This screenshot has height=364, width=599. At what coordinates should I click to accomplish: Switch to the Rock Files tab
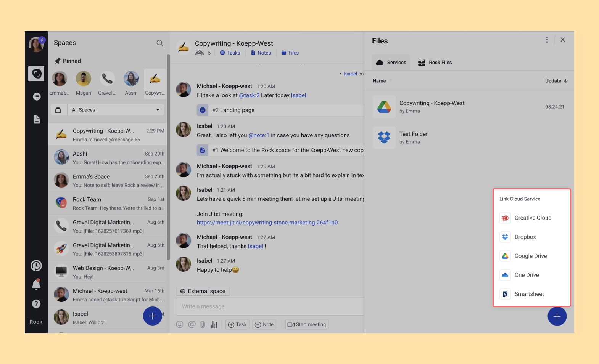coord(435,63)
